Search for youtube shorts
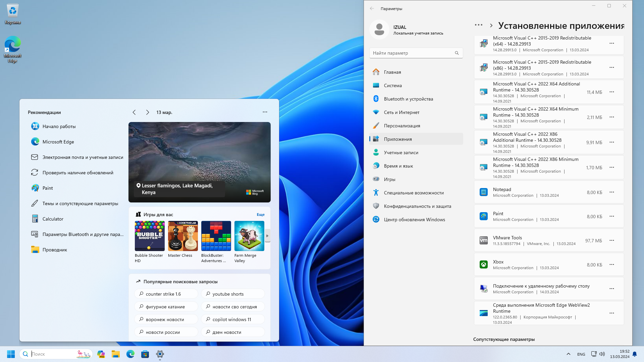Viewport: 644px width, 362px height. [x=233, y=294]
